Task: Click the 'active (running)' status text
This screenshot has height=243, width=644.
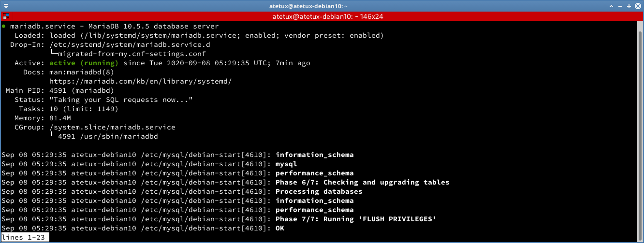Action: coord(84,63)
